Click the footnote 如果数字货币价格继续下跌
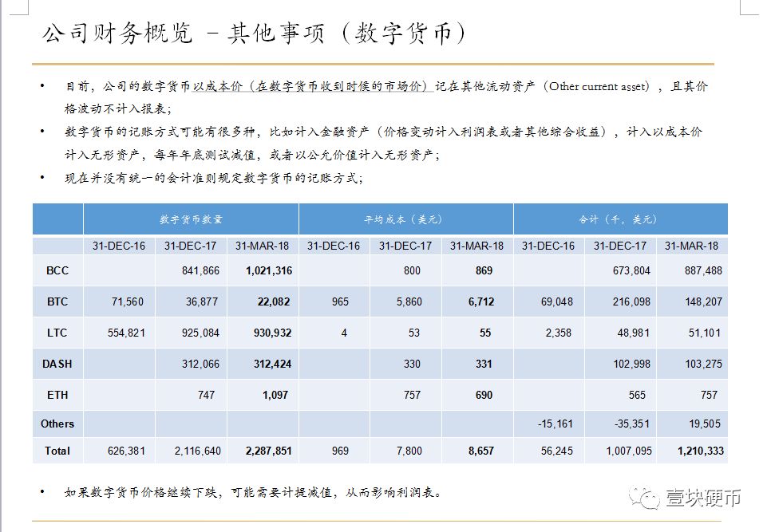The width and height of the screenshot is (767, 532). click(253, 492)
